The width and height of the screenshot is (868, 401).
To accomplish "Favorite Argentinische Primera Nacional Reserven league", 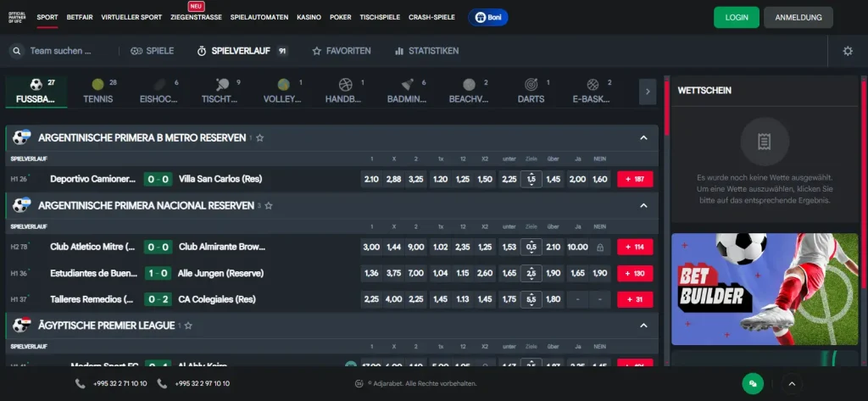I will coord(269,205).
